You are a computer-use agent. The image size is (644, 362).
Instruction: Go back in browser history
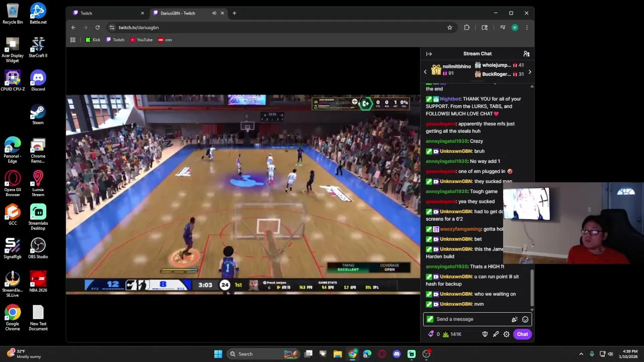coord(73,28)
